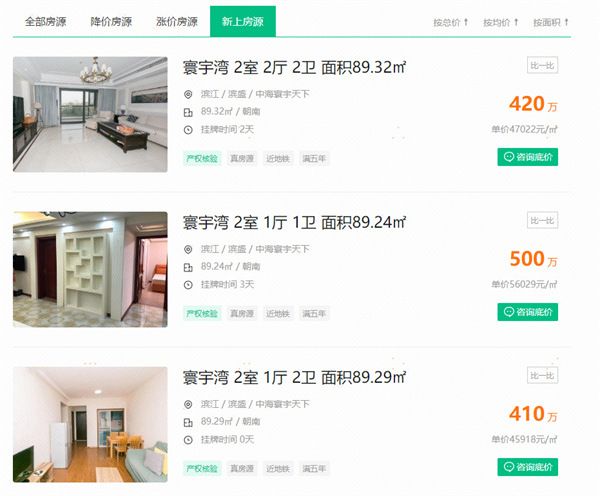The height and width of the screenshot is (496, 600).
Task: Click clock icon next to 挂牌时间 0天
Action: pos(188,440)
